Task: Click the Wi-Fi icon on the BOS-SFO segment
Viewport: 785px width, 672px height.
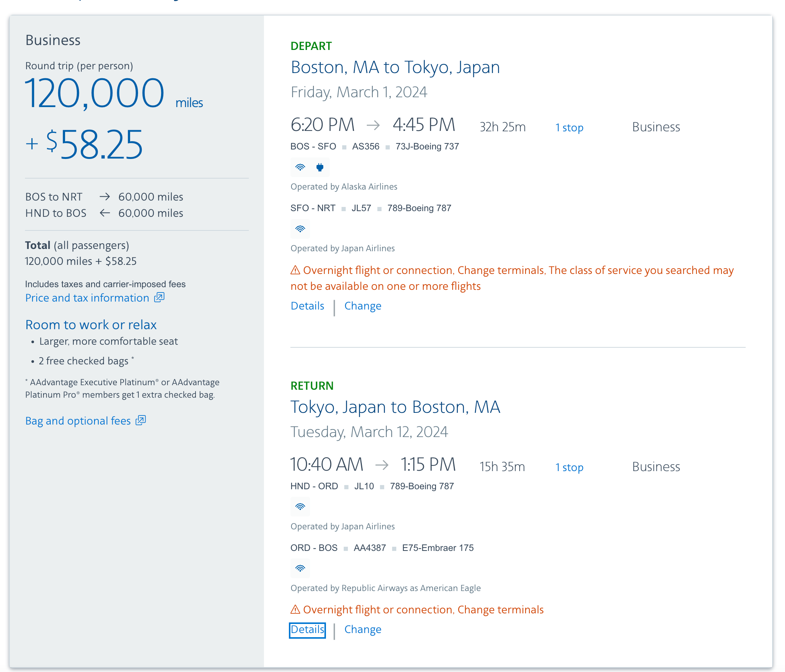Action: [x=301, y=167]
